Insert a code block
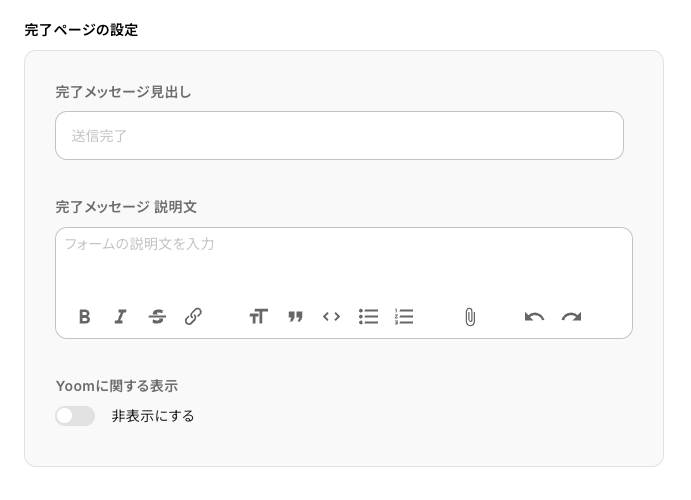Screen dimensions: 691x500 pyautogui.click(x=331, y=317)
